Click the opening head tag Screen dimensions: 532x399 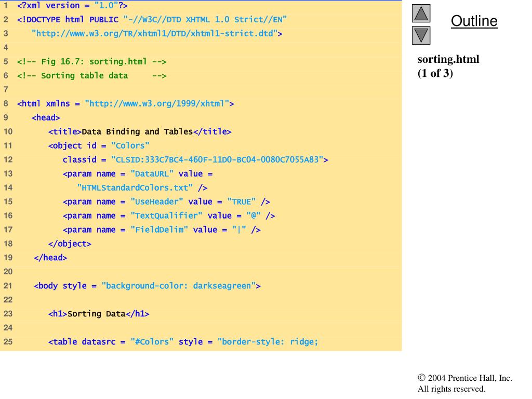click(x=46, y=118)
